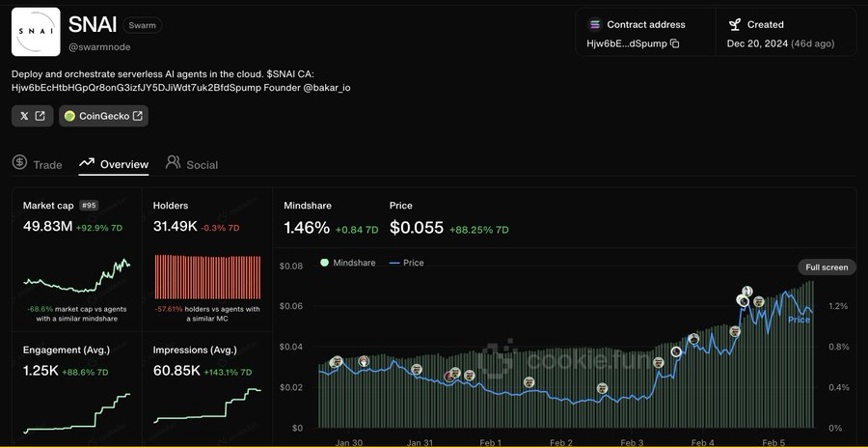Image resolution: width=868 pixels, height=448 pixels.
Task: Click the tweet marker at chart peak
Action: (x=746, y=292)
